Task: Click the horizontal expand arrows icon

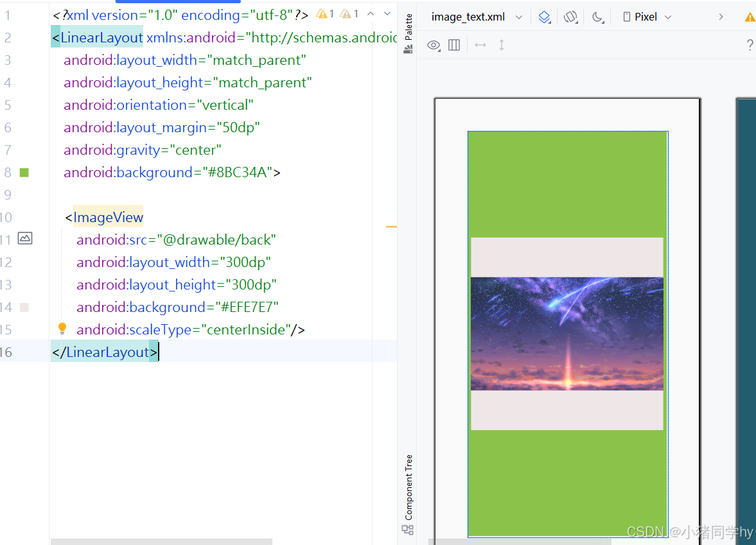Action: point(480,45)
